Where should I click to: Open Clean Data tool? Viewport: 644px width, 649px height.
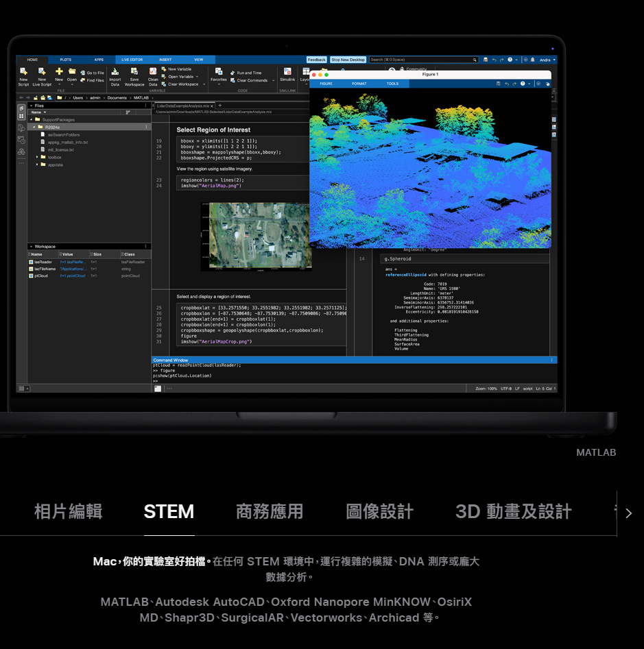pos(153,71)
